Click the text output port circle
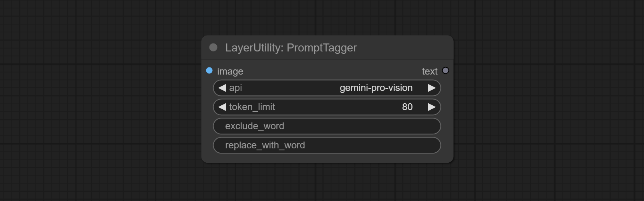 point(445,71)
